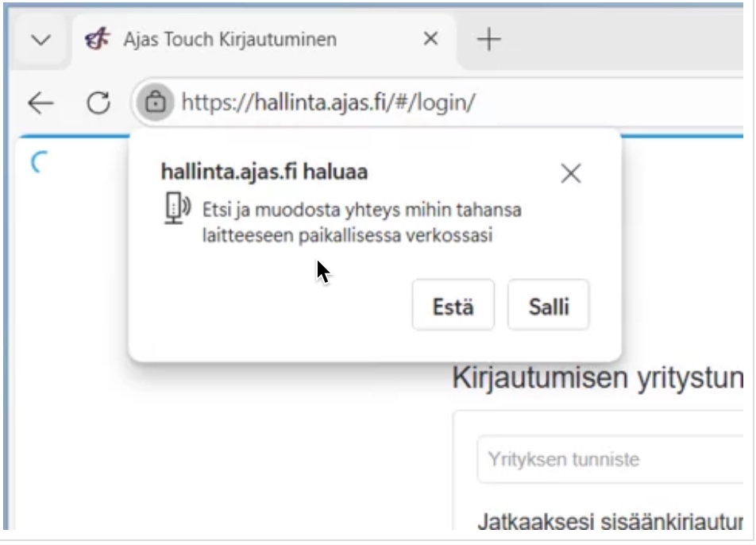Image resolution: width=756 pixels, height=545 pixels.
Task: Select the Ajas Touch Kirjautuminen tab
Action: [x=229, y=39]
